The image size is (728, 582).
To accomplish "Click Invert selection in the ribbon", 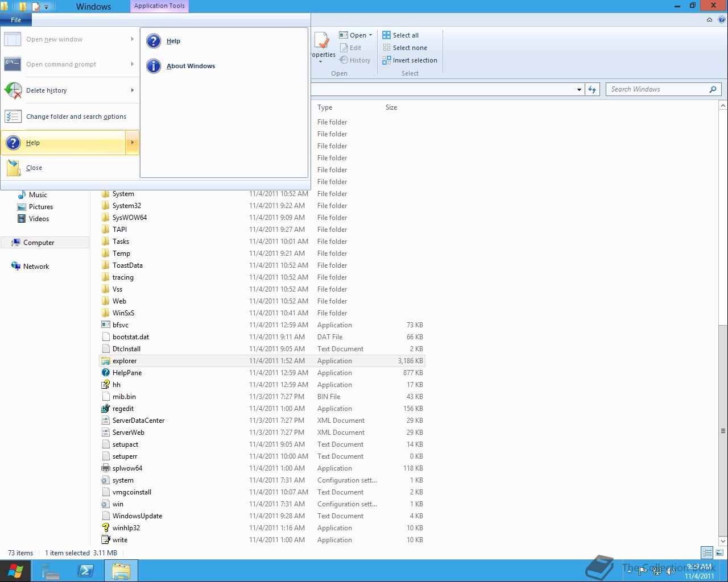I will click(x=409, y=60).
